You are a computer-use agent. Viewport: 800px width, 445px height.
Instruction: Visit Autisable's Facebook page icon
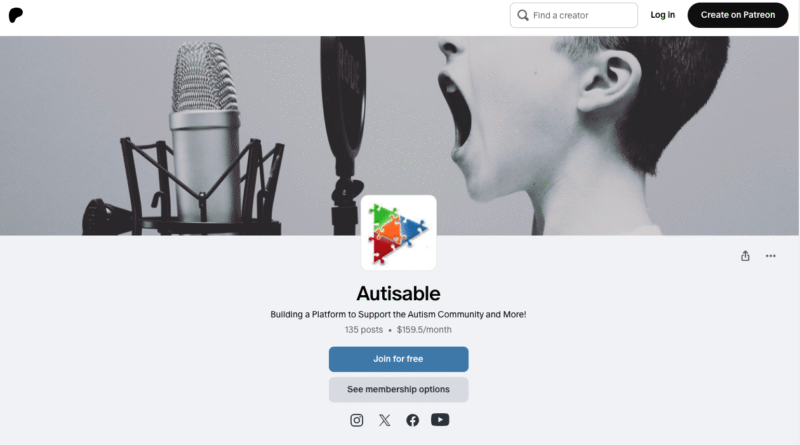(x=412, y=420)
